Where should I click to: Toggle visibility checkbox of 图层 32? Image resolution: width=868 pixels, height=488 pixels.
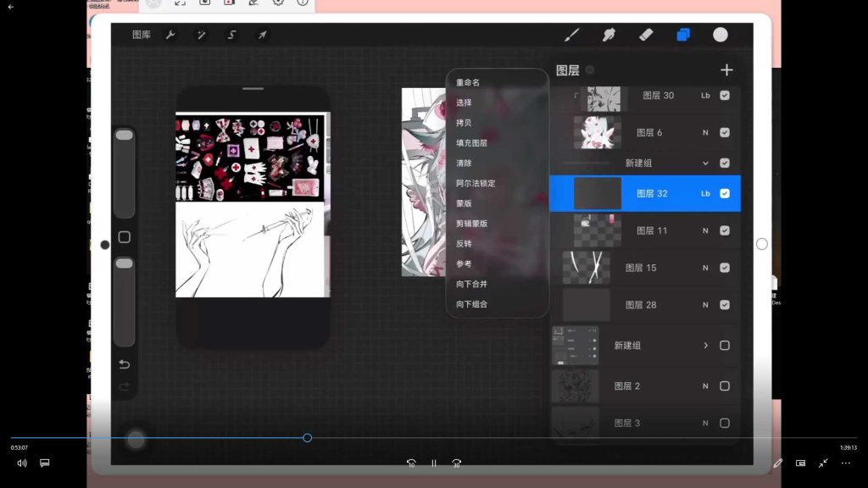tap(725, 194)
